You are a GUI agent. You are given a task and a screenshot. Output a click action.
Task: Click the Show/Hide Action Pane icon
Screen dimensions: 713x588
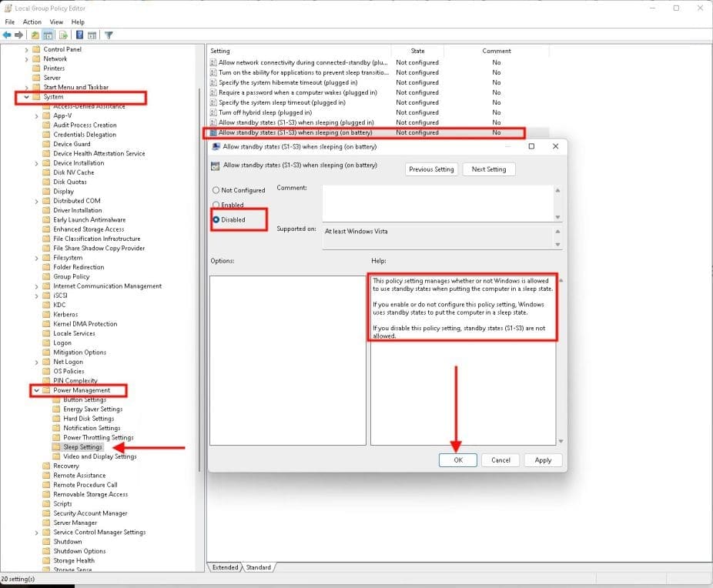point(92,35)
